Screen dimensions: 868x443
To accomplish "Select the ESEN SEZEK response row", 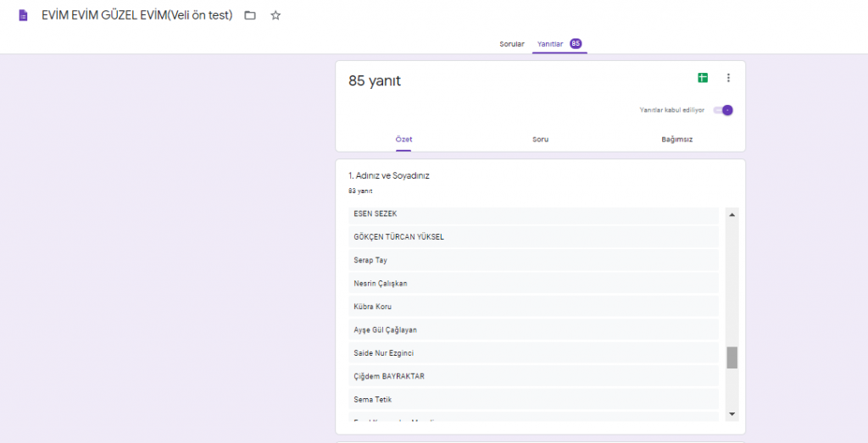I will pyautogui.click(x=533, y=214).
